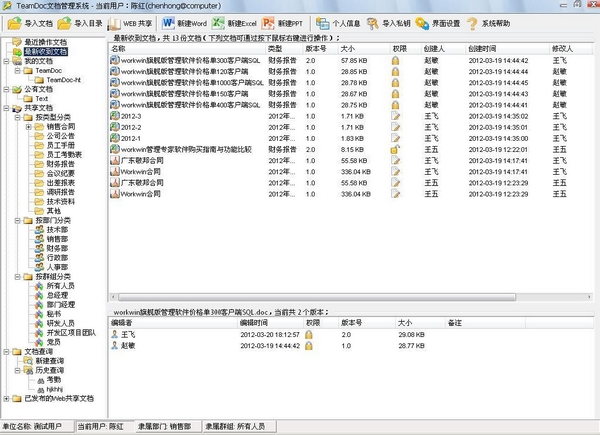
Task: Collapse the 按部门分类 tree branch
Action: pyautogui.click(x=18, y=220)
